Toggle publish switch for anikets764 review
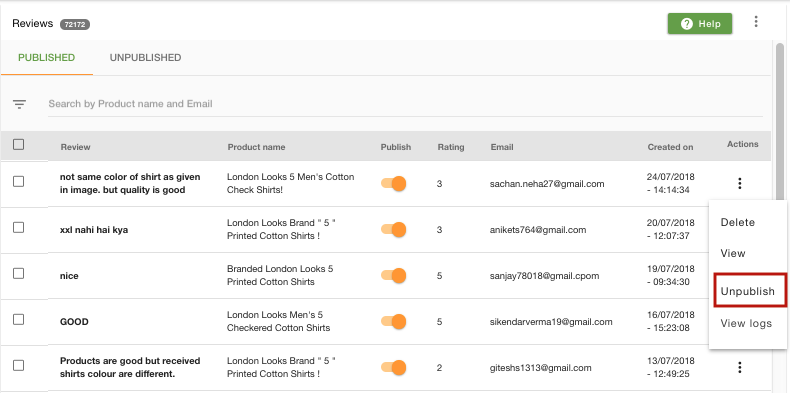Viewport: 790px width, 393px height. 393,230
